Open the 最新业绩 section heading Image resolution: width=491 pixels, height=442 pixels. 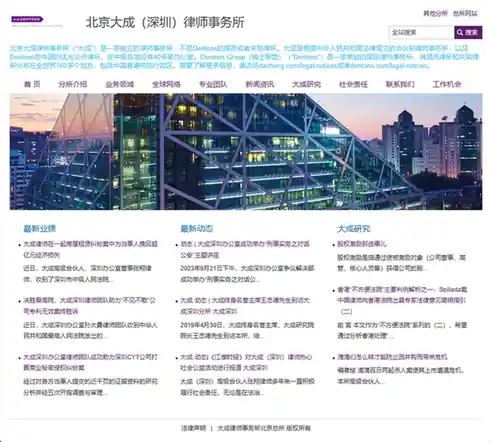click(39, 229)
